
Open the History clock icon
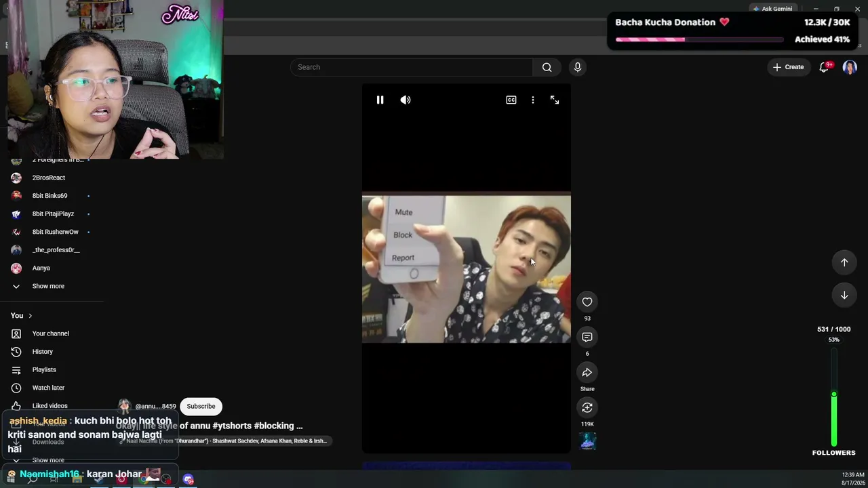(16, 352)
